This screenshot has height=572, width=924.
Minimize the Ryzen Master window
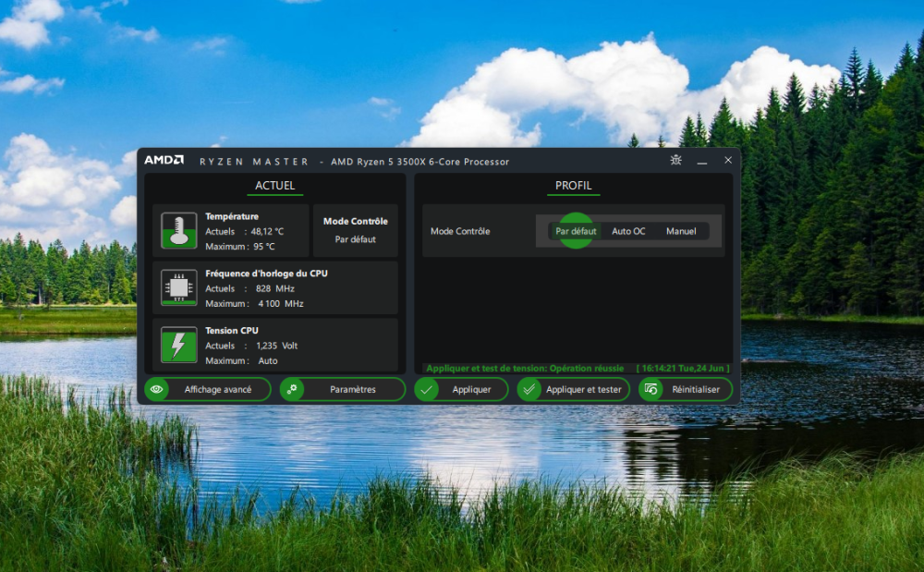pos(702,161)
